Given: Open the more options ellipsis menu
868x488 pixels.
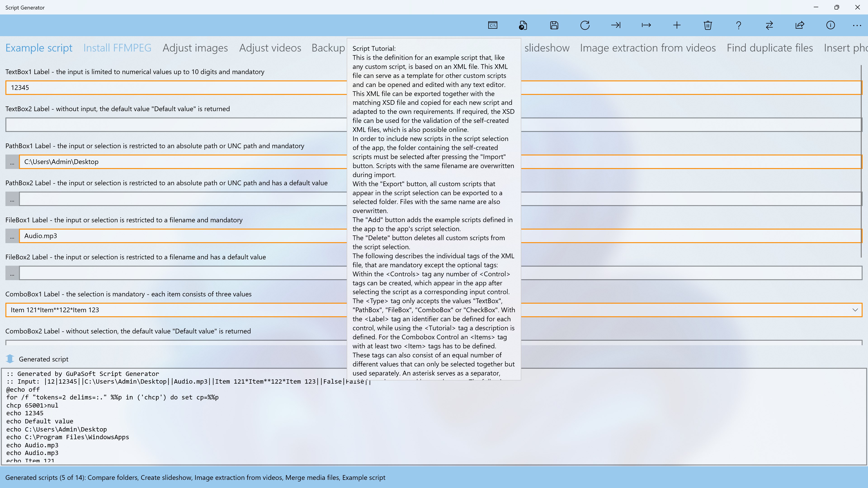Looking at the screenshot, I should tap(857, 25).
